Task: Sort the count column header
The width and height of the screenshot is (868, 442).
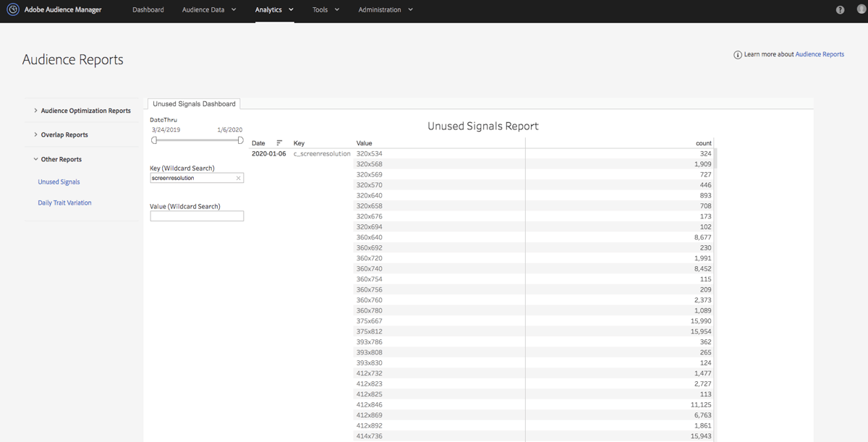Action: click(x=703, y=143)
